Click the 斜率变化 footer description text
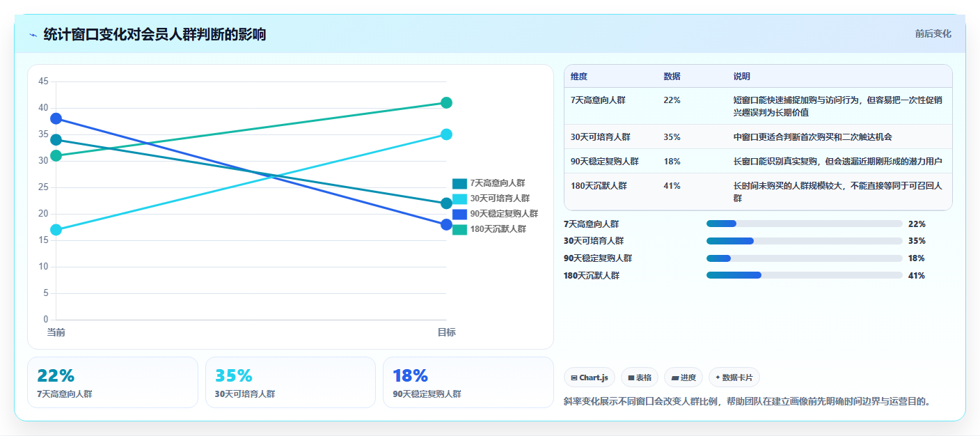Screen dimensions: 980x436 pos(748,401)
